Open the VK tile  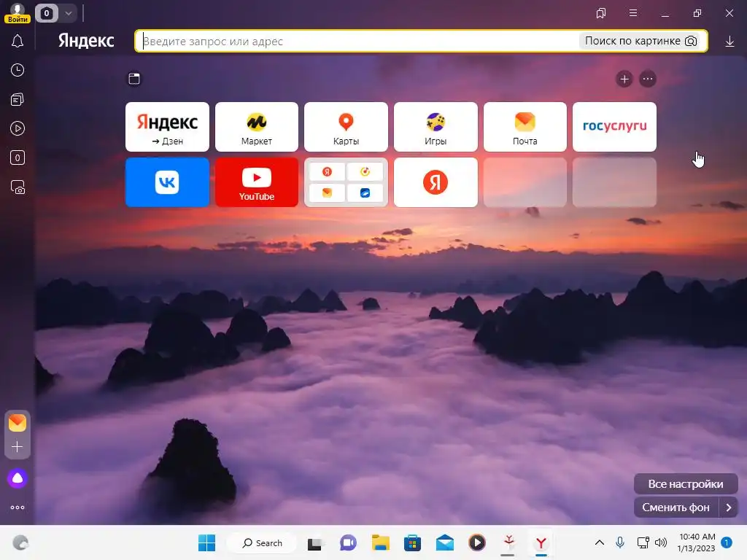coord(167,182)
